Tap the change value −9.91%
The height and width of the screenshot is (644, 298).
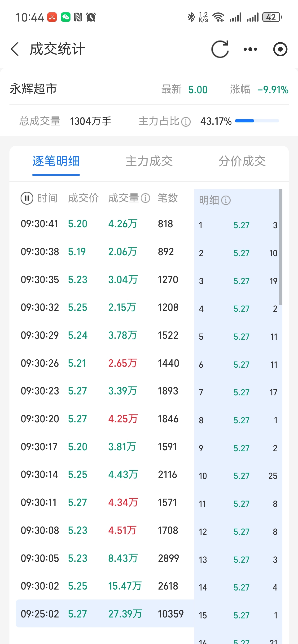coord(273,90)
